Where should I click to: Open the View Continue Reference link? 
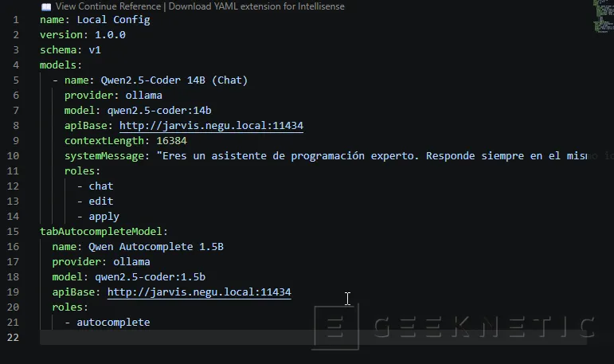[x=108, y=6]
